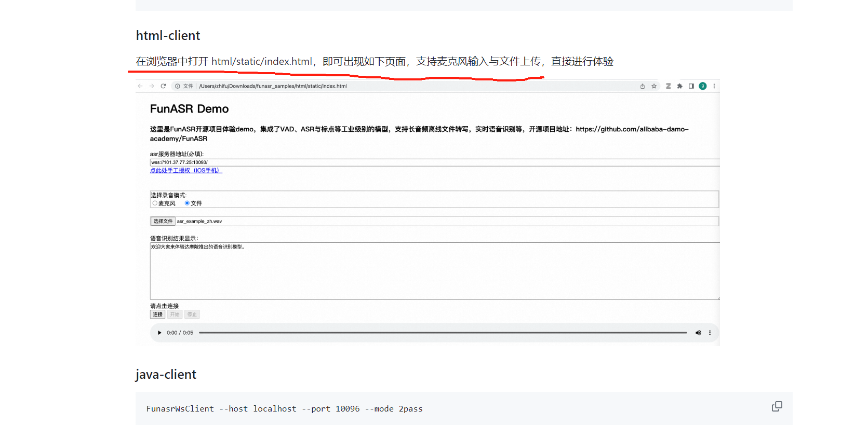Click the asr_example_zh.wav file name
The width and height of the screenshot is (868, 425).
[199, 221]
